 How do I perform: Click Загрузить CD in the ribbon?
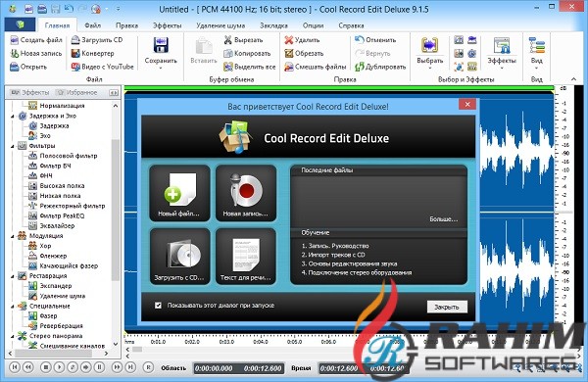(x=97, y=40)
